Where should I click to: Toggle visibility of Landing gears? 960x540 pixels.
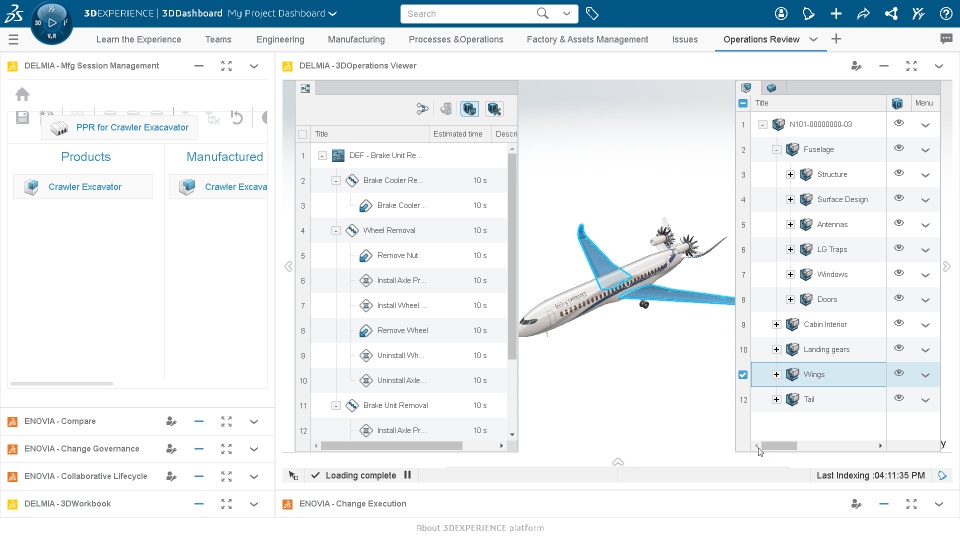[899, 348]
